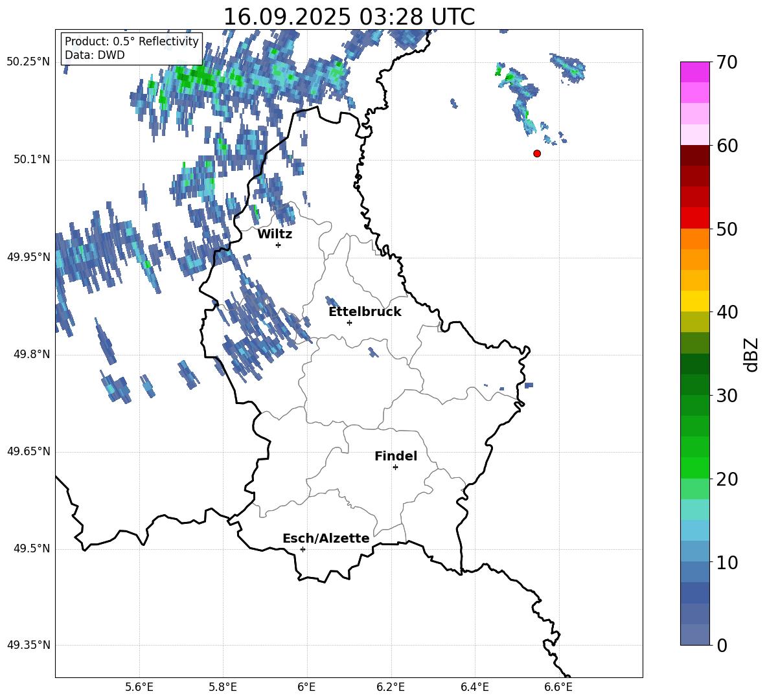This screenshot has width=767, height=700.
Task: Click the dBZ colorbar axis label
Action: [751, 354]
